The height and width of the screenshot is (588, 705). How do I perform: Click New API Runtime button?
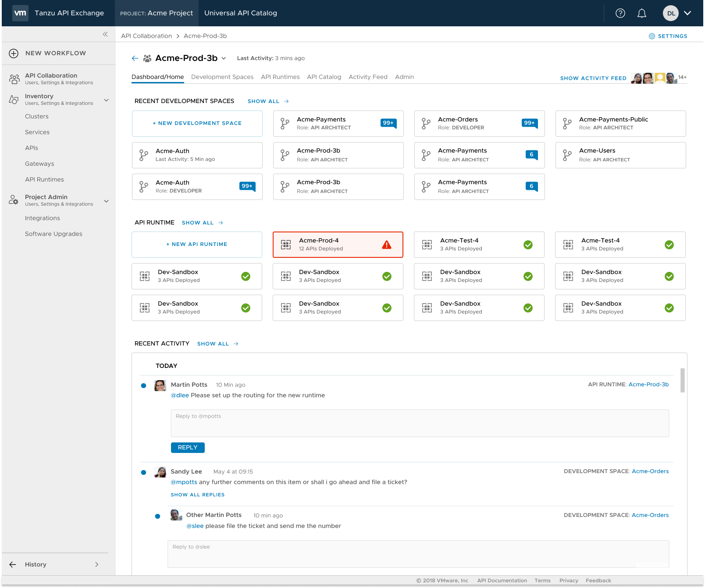(197, 244)
